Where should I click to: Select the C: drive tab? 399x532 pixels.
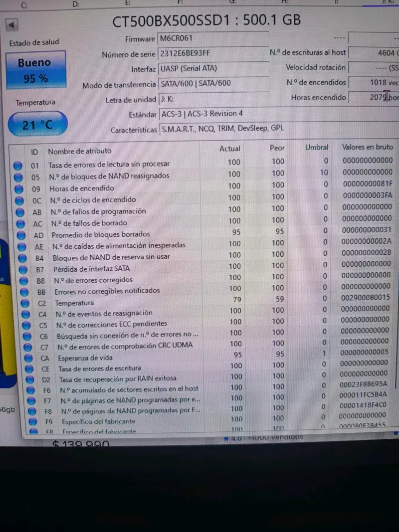click(24, 5)
